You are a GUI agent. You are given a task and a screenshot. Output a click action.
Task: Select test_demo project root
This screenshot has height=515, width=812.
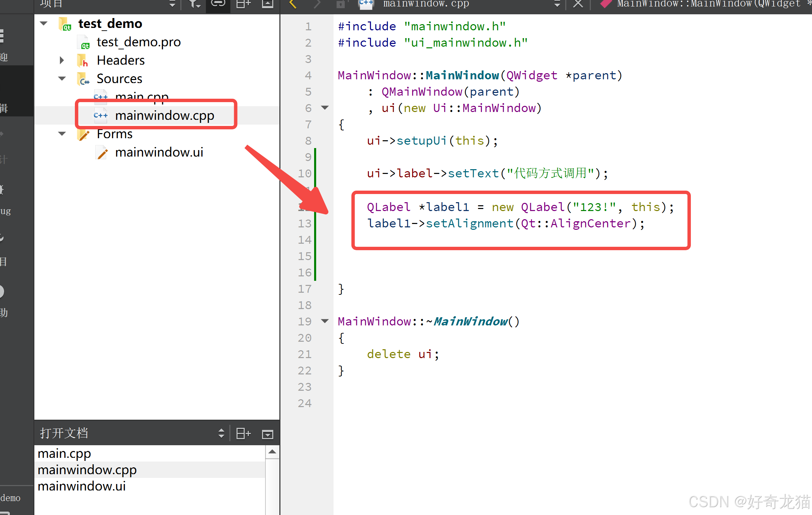pos(110,23)
